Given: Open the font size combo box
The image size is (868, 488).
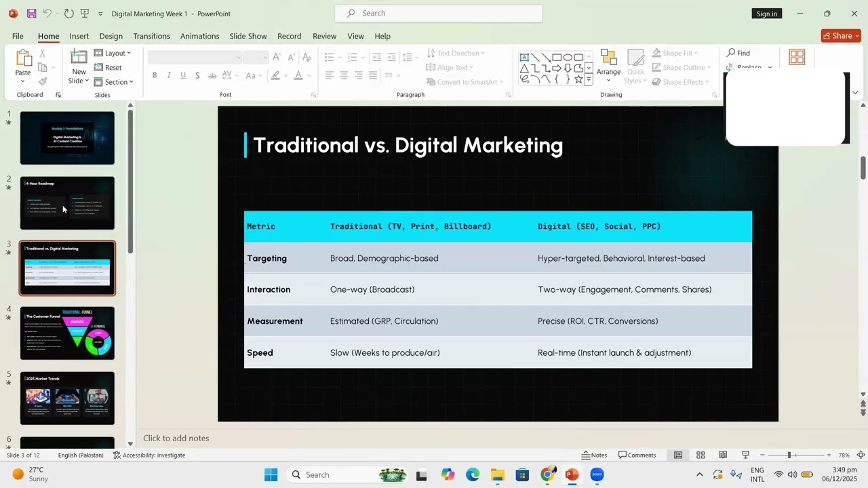Looking at the screenshot, I should coord(256,57).
